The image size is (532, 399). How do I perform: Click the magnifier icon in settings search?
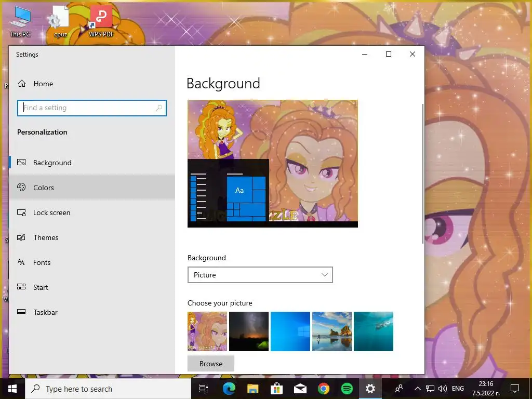(158, 108)
